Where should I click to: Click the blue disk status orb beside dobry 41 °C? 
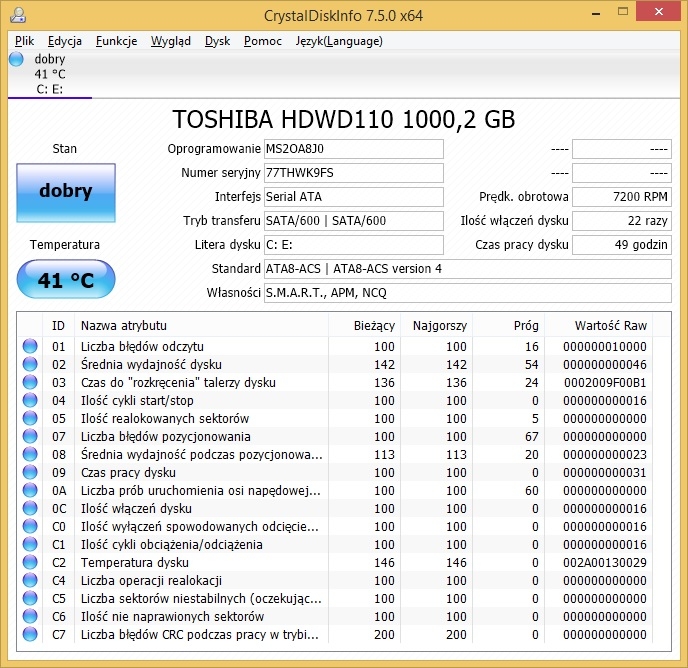pos(16,59)
